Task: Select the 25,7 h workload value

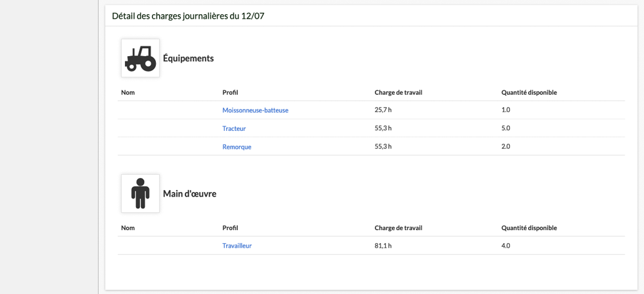Action: (x=383, y=110)
